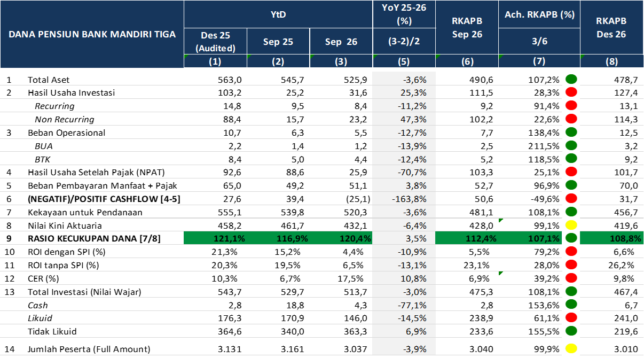Select the 'RKAPB Sep 26' header cell
This screenshot has width=644, height=358.
(467, 28)
